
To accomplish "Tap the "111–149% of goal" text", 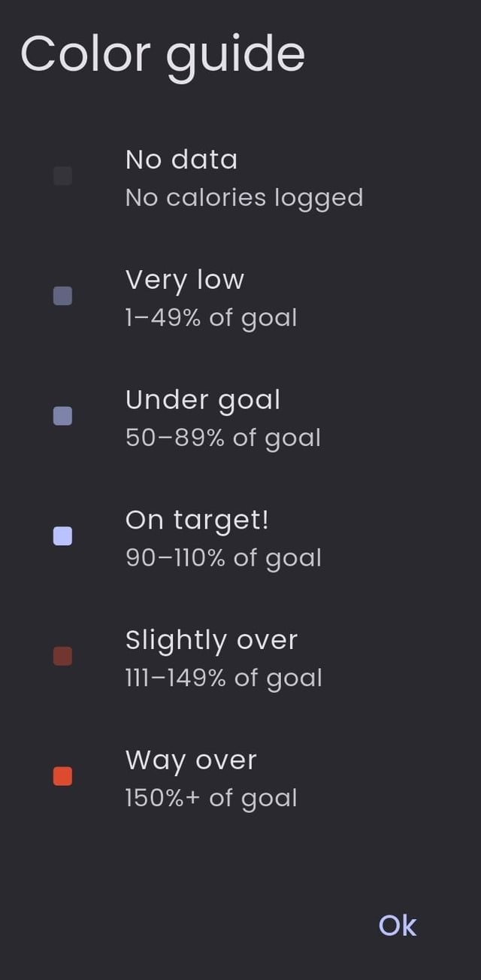I will 224,678.
